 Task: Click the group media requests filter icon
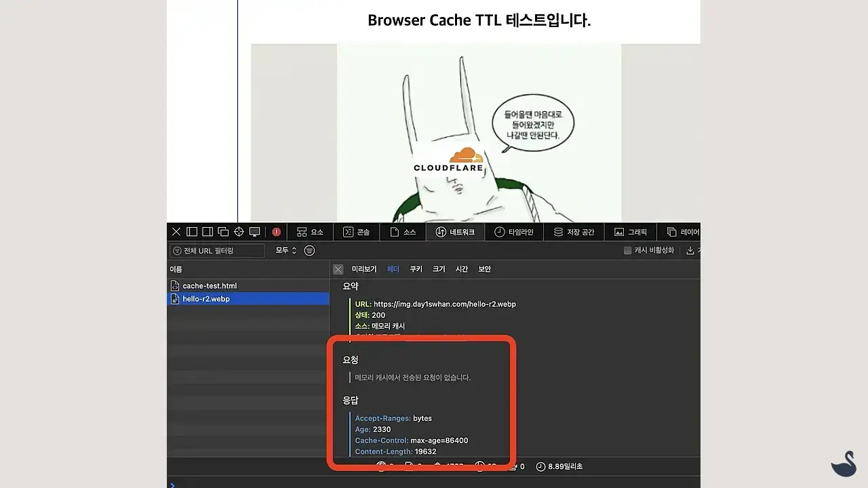tap(310, 251)
